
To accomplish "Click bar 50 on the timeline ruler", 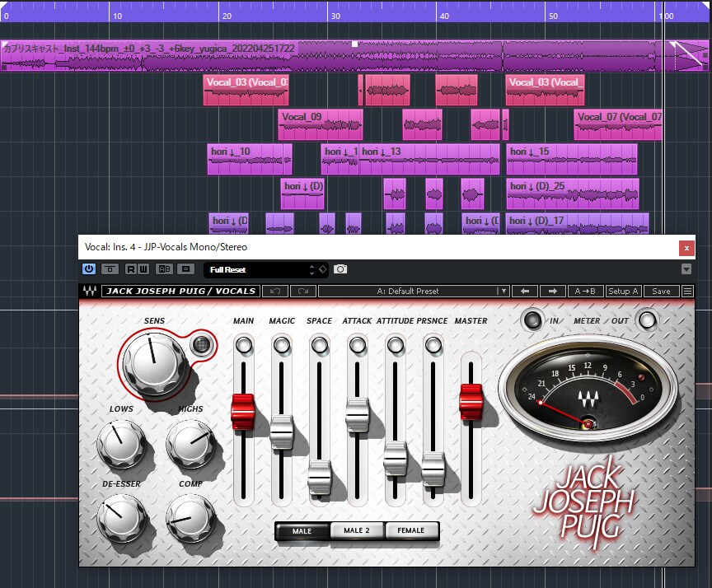I will [x=553, y=16].
